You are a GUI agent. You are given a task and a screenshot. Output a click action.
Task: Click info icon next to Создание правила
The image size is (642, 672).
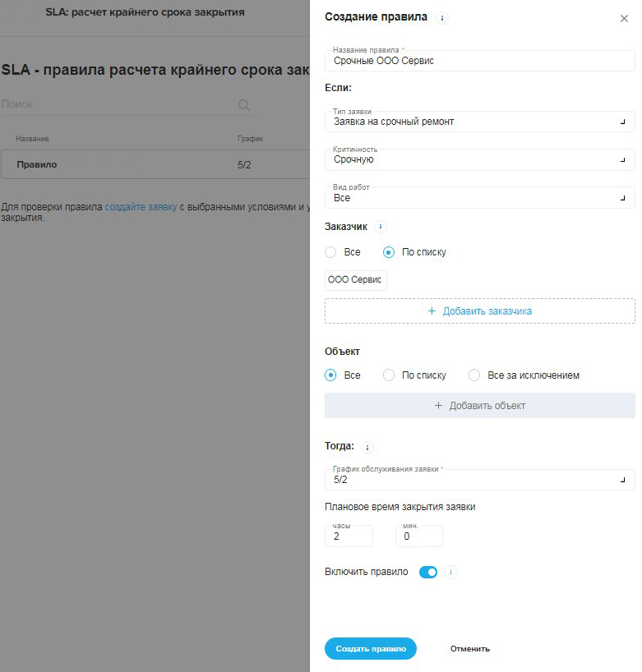441,18
